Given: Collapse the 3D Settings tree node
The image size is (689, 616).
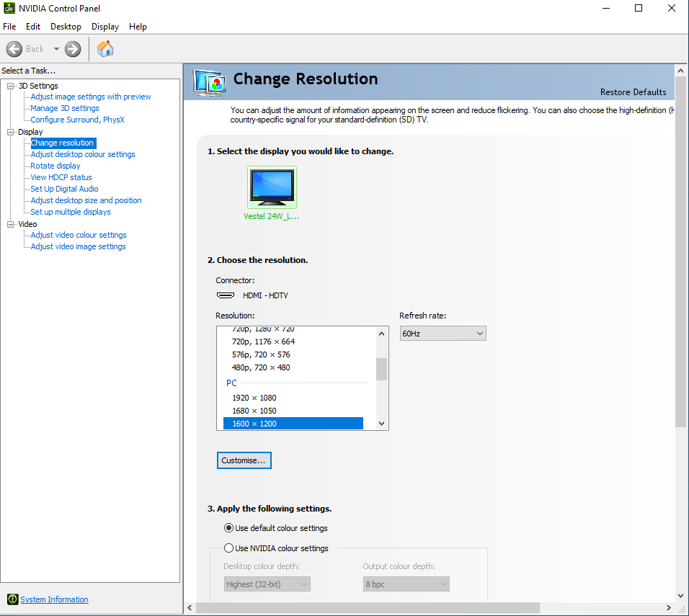Looking at the screenshot, I should 11,86.
